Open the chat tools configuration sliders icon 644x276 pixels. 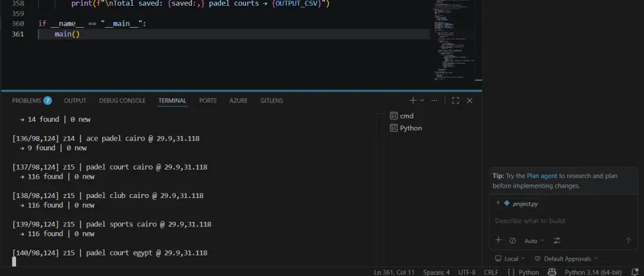(x=557, y=241)
